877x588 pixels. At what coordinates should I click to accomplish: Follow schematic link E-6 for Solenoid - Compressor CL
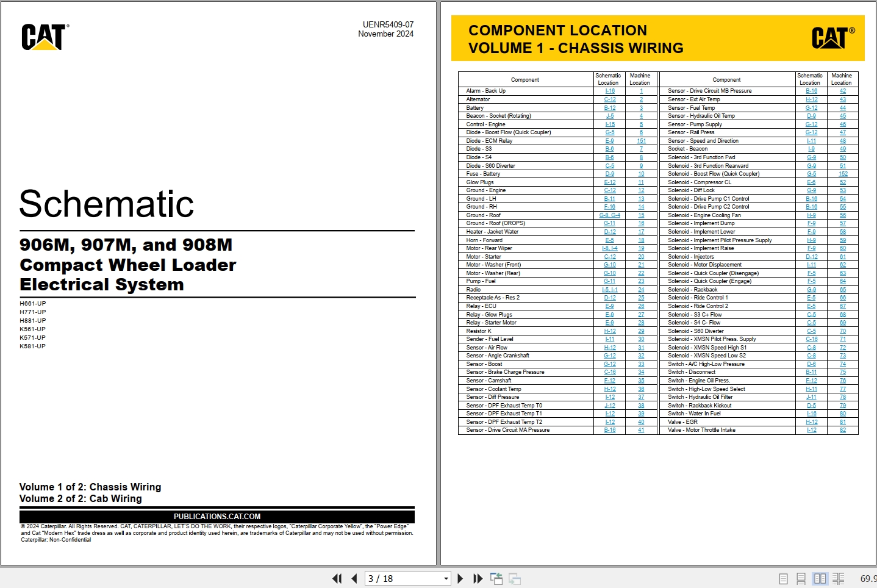point(812,182)
